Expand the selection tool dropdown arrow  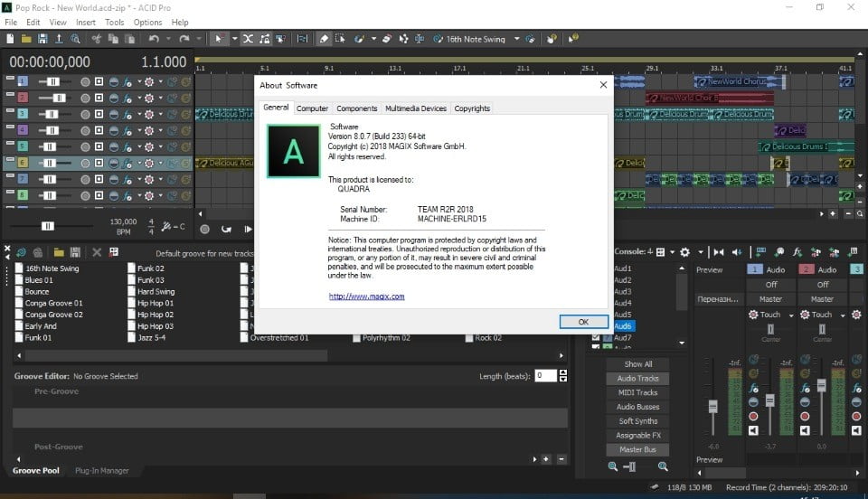click(x=235, y=39)
